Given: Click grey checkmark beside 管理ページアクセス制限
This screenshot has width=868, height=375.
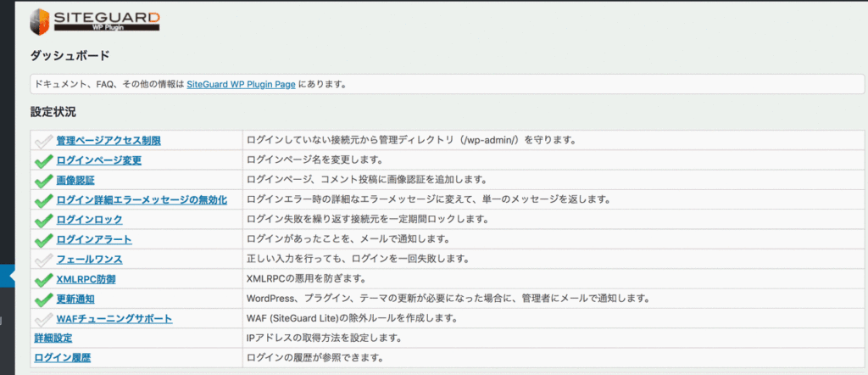Looking at the screenshot, I should coord(44,141).
